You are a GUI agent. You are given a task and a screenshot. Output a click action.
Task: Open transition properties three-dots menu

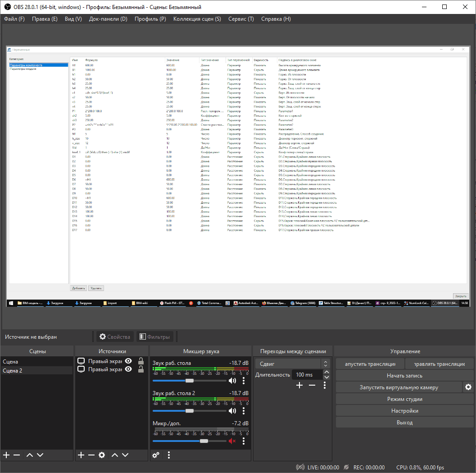click(x=325, y=385)
